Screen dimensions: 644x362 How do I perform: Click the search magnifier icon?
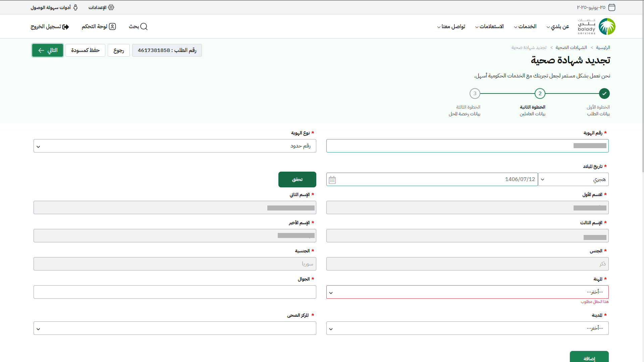(144, 26)
